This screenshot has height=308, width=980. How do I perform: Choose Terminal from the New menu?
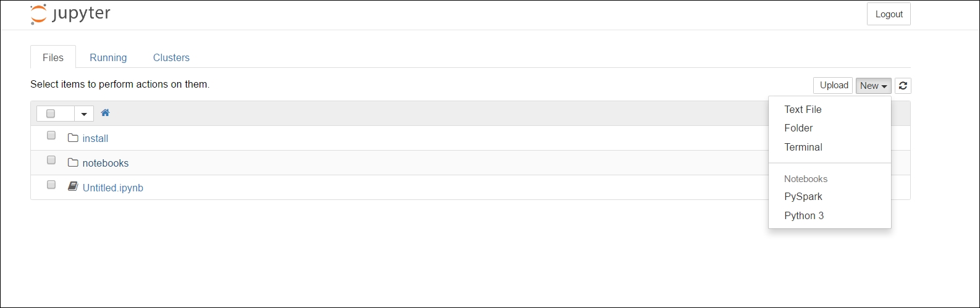click(803, 147)
